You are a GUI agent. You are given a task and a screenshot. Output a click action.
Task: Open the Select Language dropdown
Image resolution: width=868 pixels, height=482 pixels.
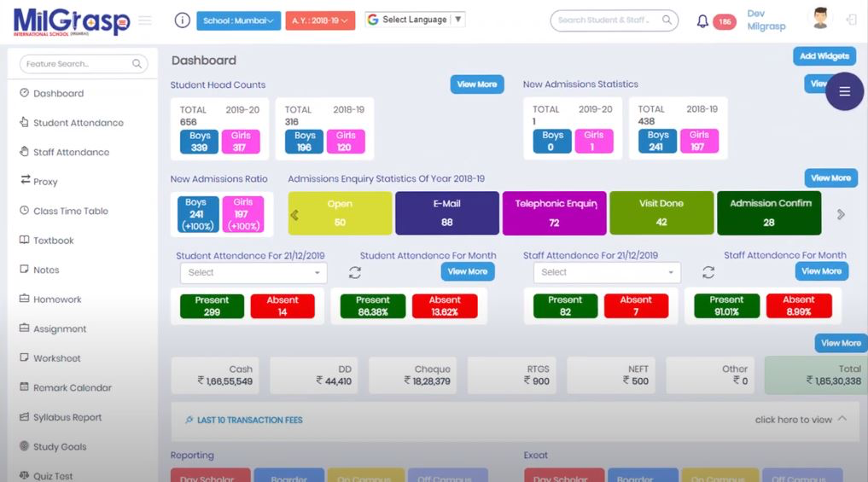pos(415,20)
